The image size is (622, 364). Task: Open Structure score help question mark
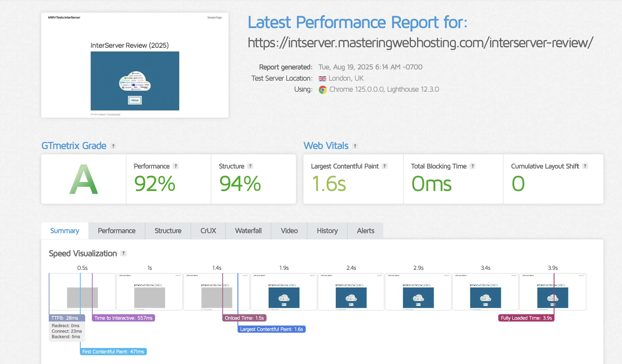(x=250, y=166)
